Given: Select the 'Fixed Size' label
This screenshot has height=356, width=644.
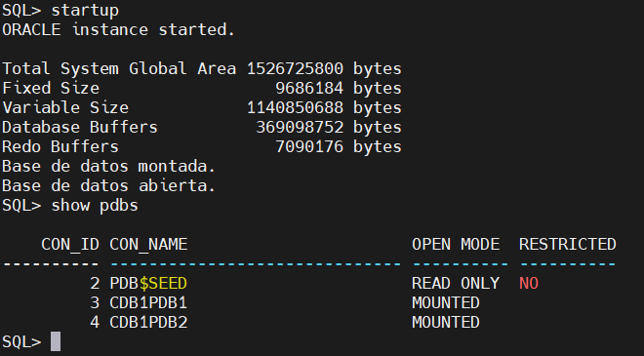Looking at the screenshot, I should (x=51, y=89).
